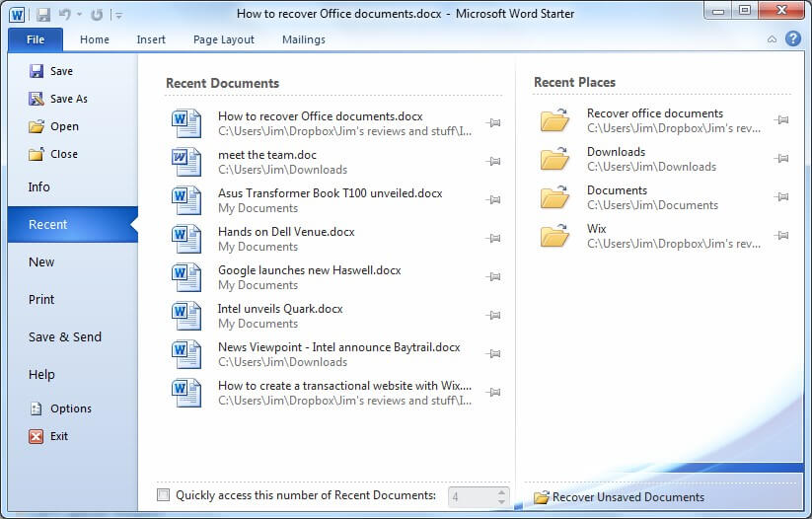Restore down the Word window

(744, 10)
